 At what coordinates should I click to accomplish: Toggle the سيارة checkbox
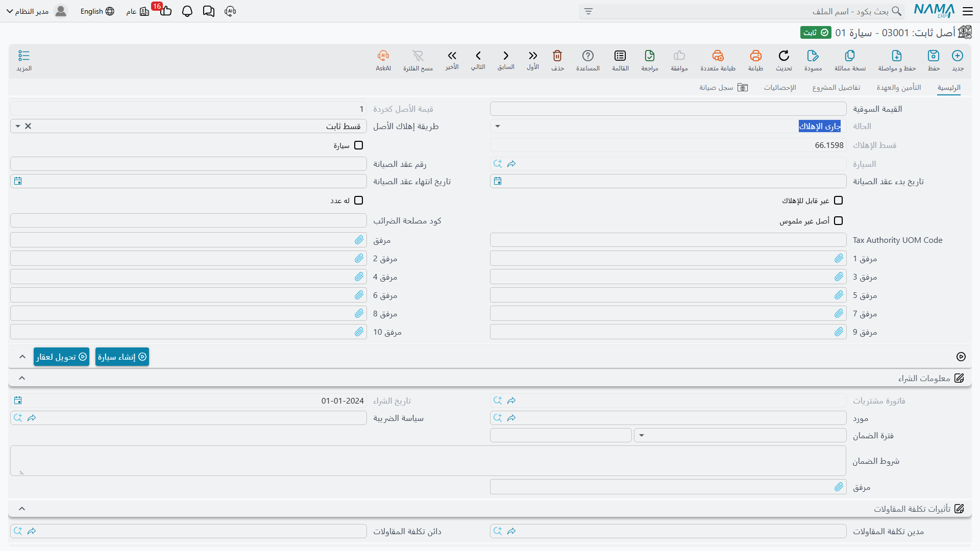[359, 145]
